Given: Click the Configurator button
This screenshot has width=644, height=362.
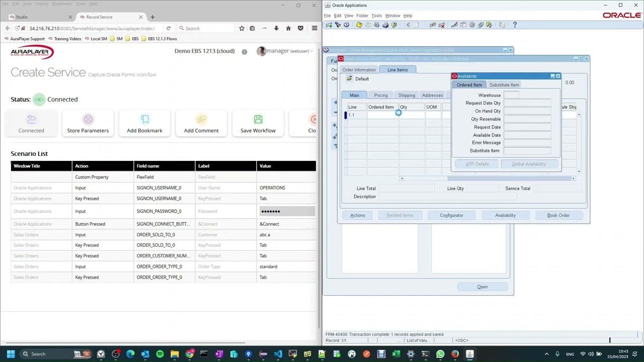Looking at the screenshot, I should click(x=451, y=215).
